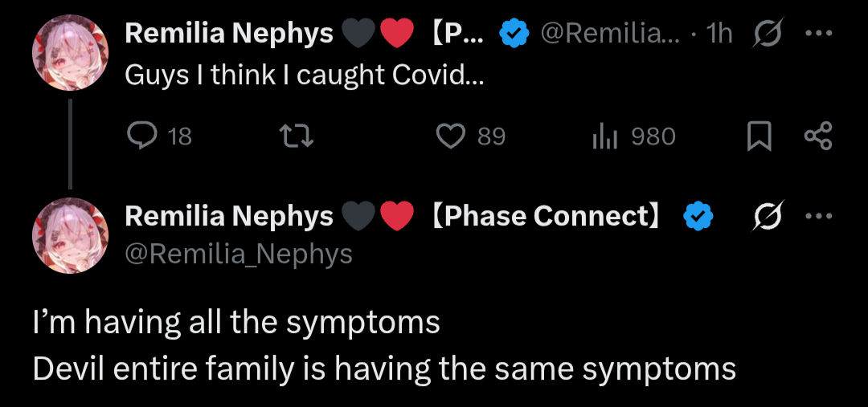
Task: Click the reply icon with 18 comments
Action: [143, 137]
